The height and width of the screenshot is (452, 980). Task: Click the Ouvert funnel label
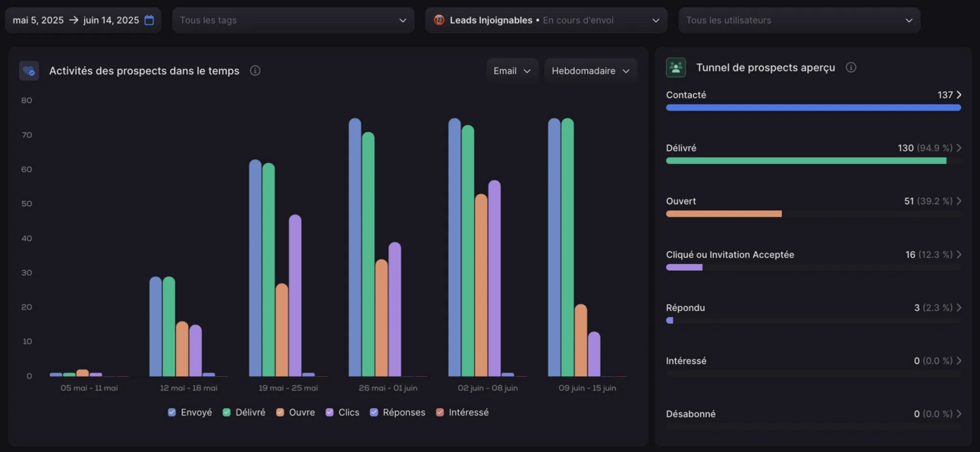pyautogui.click(x=681, y=201)
